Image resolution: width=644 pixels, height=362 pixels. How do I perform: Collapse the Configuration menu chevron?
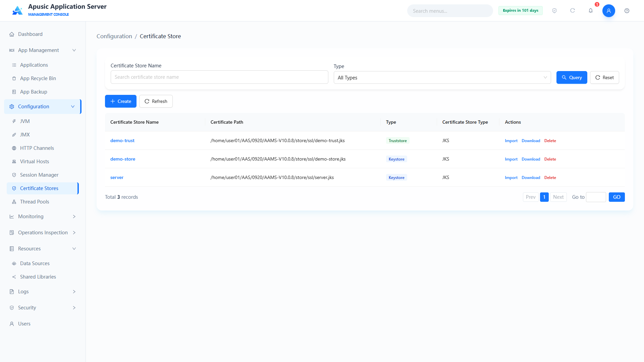point(73,107)
